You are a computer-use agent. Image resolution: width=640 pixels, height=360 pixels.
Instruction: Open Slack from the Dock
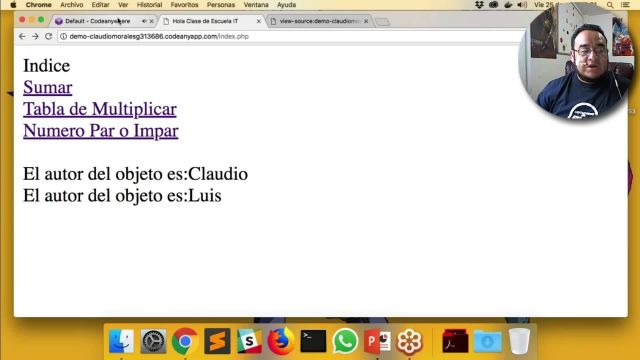(x=249, y=341)
